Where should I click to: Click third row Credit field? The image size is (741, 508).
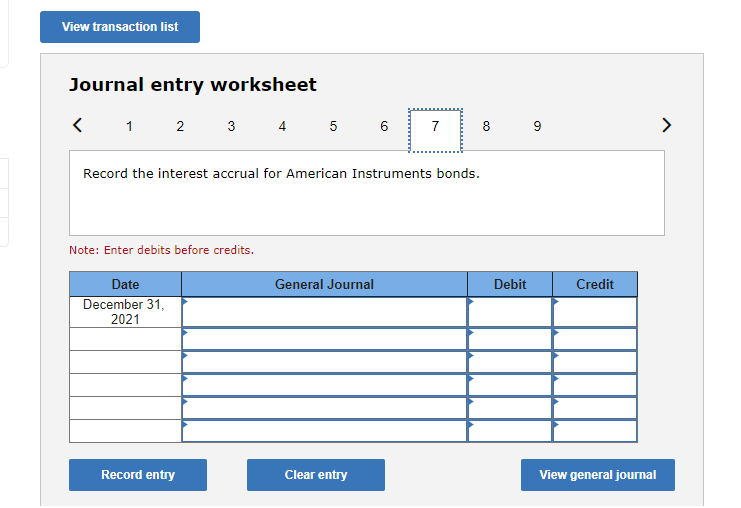[595, 362]
